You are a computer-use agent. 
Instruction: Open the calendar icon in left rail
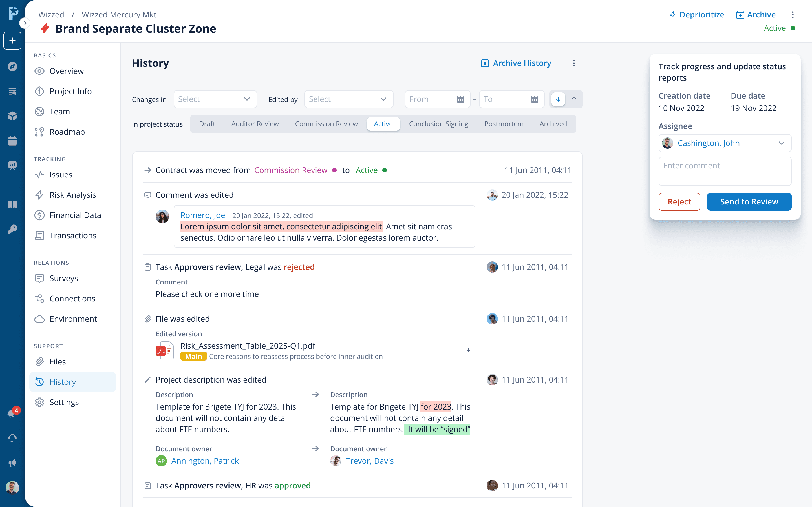pos(12,141)
